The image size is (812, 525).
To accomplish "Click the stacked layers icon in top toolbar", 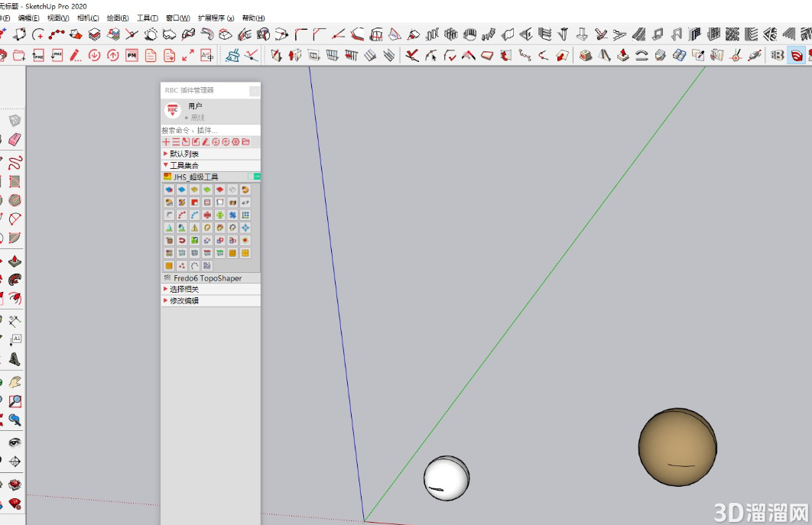I will (x=94, y=34).
